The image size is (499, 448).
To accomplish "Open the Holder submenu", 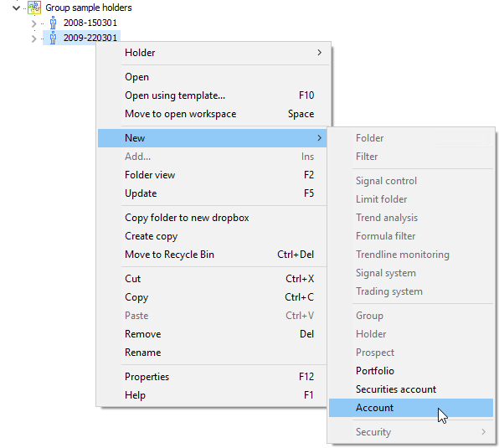I will point(213,53).
